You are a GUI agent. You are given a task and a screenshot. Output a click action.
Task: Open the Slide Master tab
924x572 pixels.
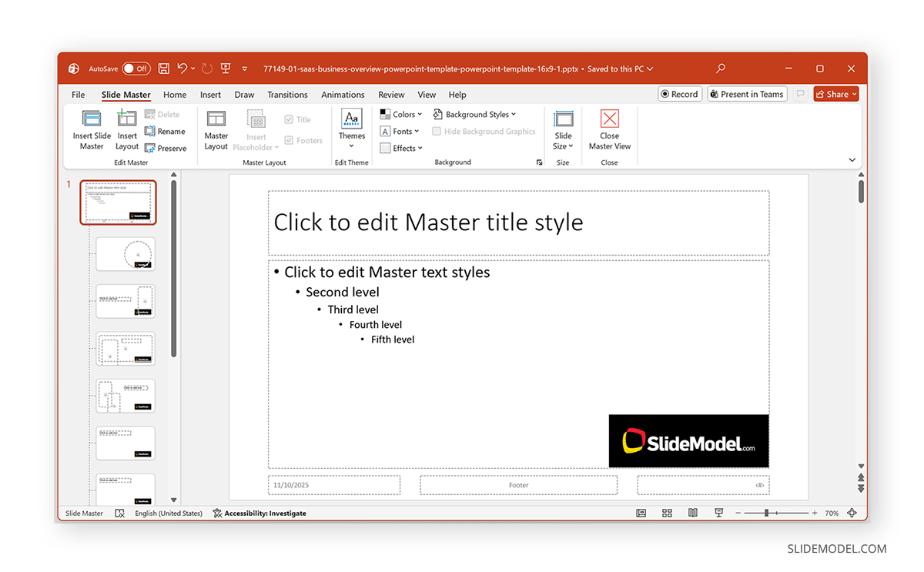pos(126,95)
